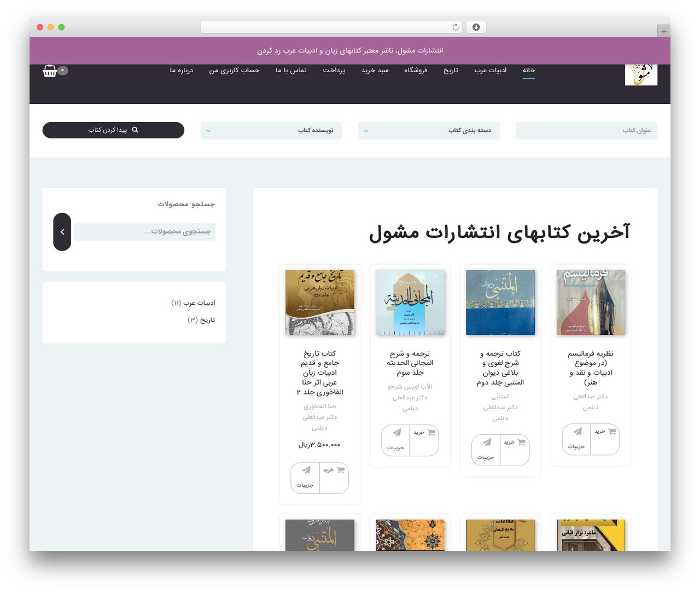Click خرید cart icon for دیوان المتنبی جلد دوم
The image size is (700, 593).
[x=521, y=442]
